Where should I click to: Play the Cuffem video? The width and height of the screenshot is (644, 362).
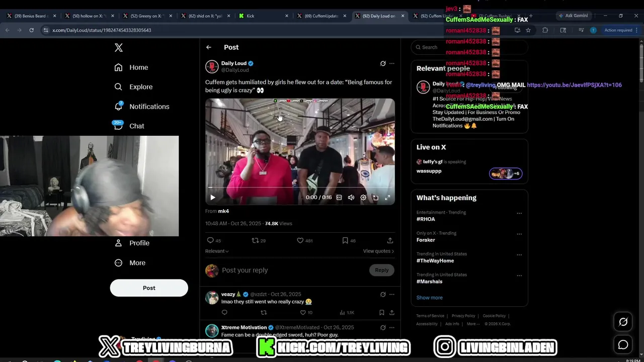point(212,198)
